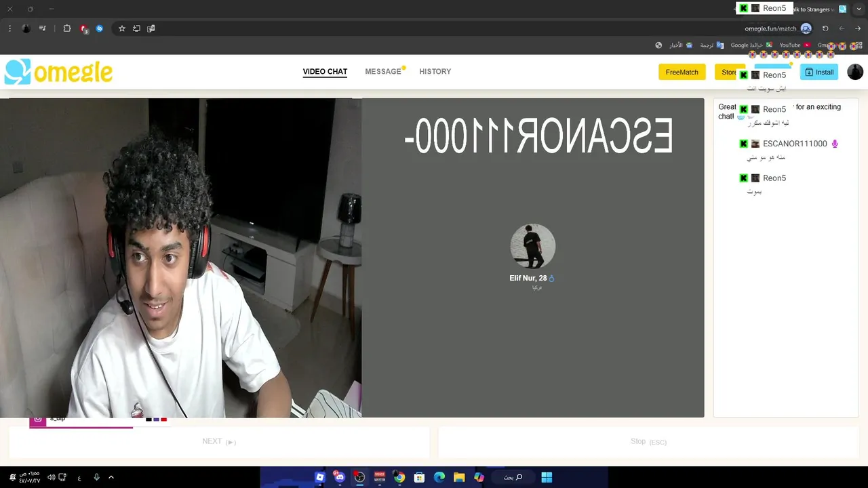This screenshot has height=488, width=868.
Task: Click the local webcam video feed
Action: [180, 258]
